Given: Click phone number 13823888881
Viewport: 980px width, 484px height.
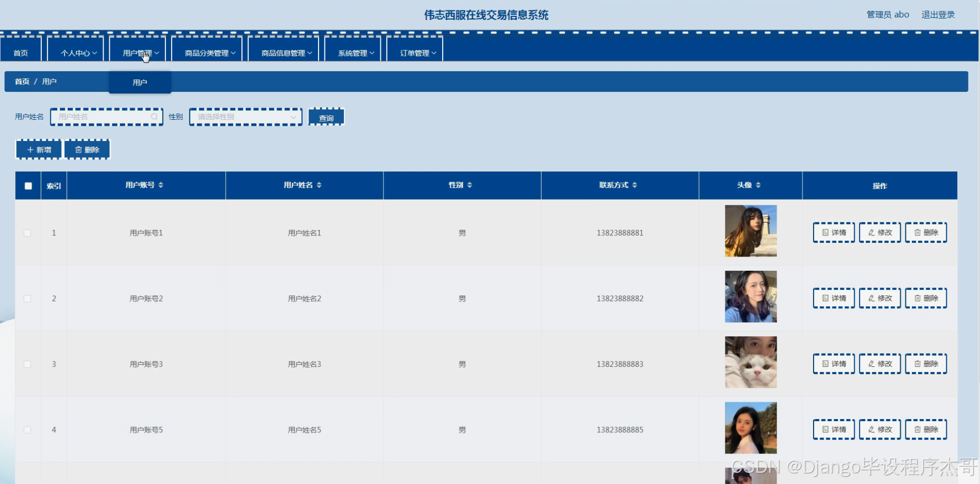Looking at the screenshot, I should (620, 233).
